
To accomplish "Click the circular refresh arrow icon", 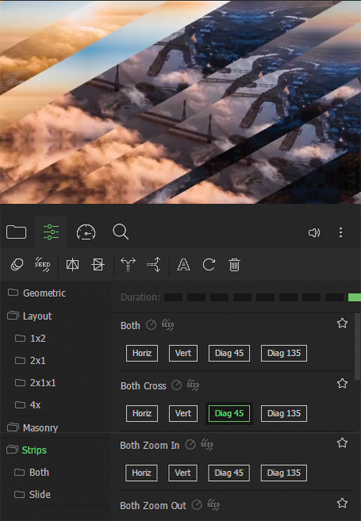I will coord(209,265).
